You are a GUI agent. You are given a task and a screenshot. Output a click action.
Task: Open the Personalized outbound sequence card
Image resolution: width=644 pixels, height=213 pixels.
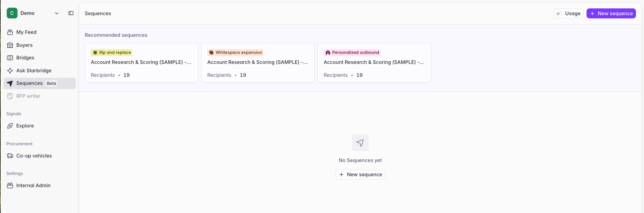374,63
